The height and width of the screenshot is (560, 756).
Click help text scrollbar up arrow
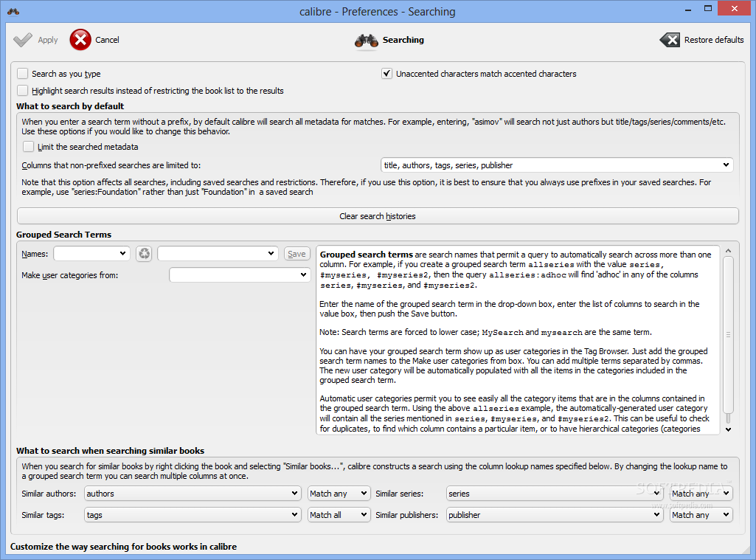pyautogui.click(x=728, y=251)
